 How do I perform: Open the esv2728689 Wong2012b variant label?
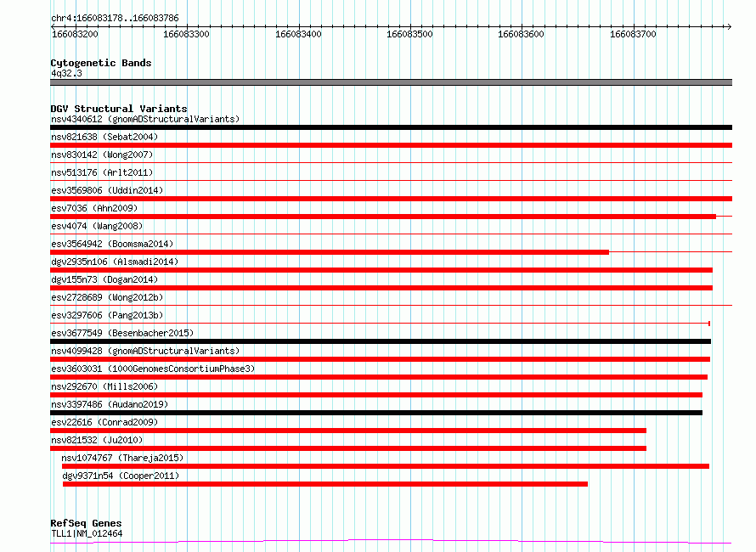point(107,297)
